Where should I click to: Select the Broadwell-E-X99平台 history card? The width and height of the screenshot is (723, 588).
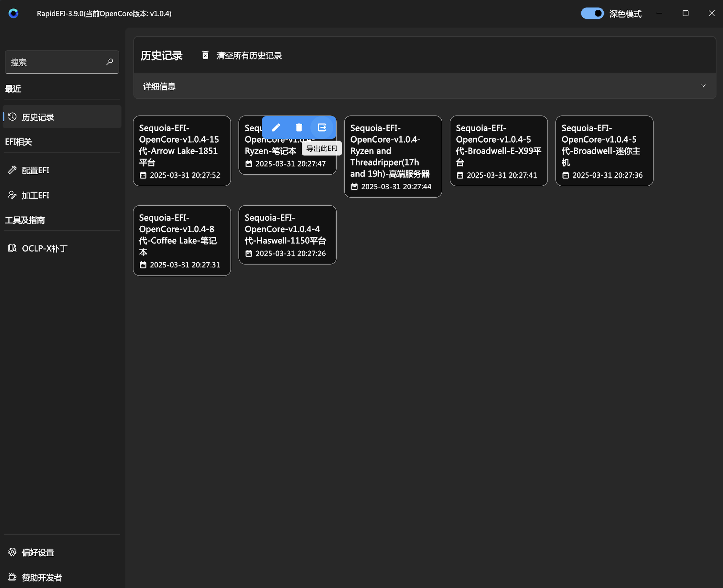499,151
